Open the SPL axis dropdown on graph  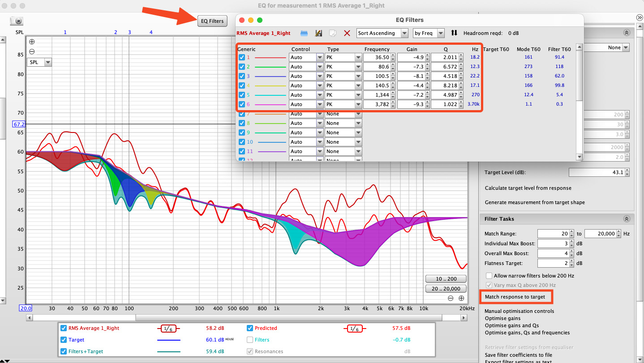click(x=39, y=62)
